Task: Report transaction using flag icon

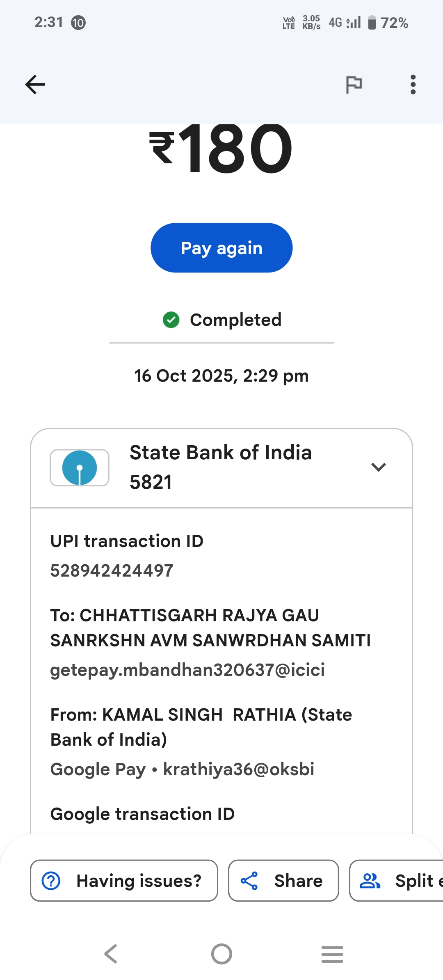Action: pos(354,85)
